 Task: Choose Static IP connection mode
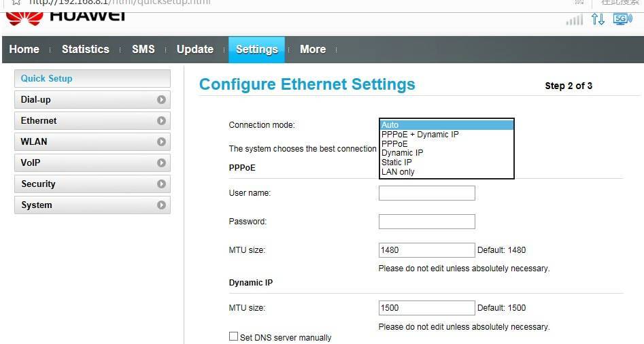click(x=396, y=162)
